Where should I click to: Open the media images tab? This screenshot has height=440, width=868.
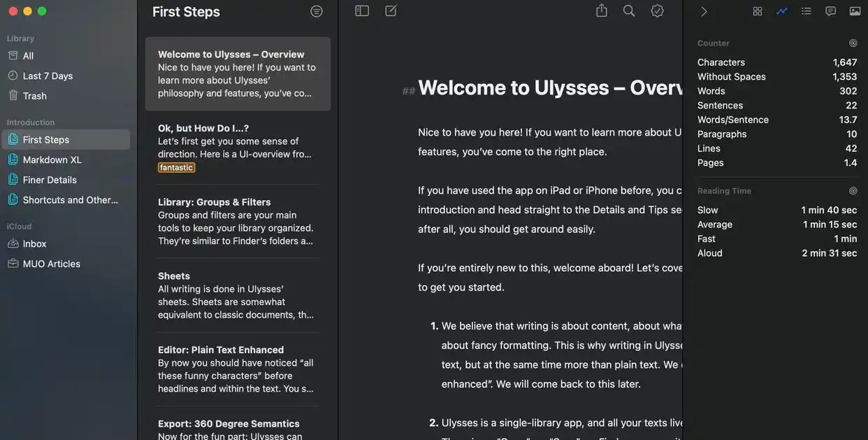855,11
